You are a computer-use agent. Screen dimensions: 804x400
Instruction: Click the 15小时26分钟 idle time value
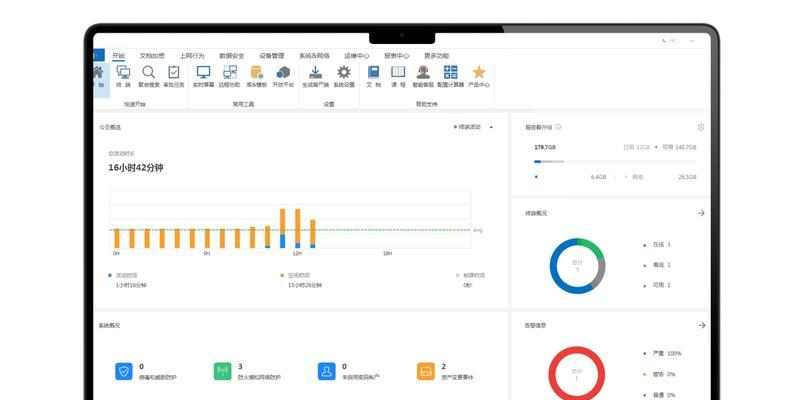tap(305, 285)
